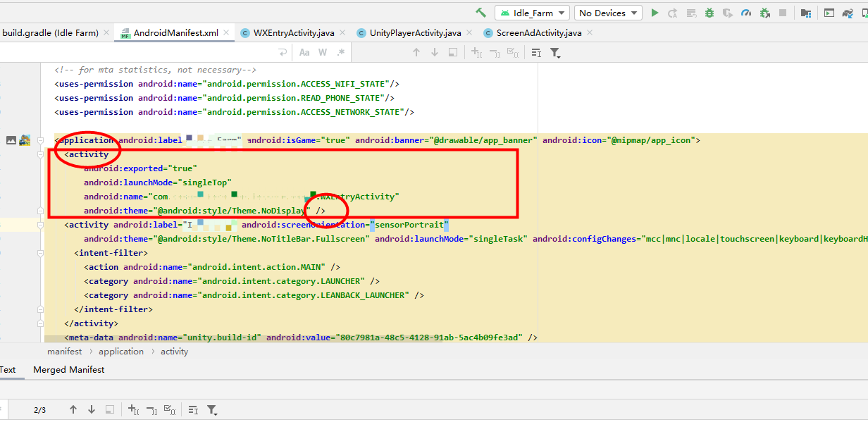Open the Idle_Farm run configuration dropdown
The width and height of the screenshot is (868, 446).
click(532, 13)
